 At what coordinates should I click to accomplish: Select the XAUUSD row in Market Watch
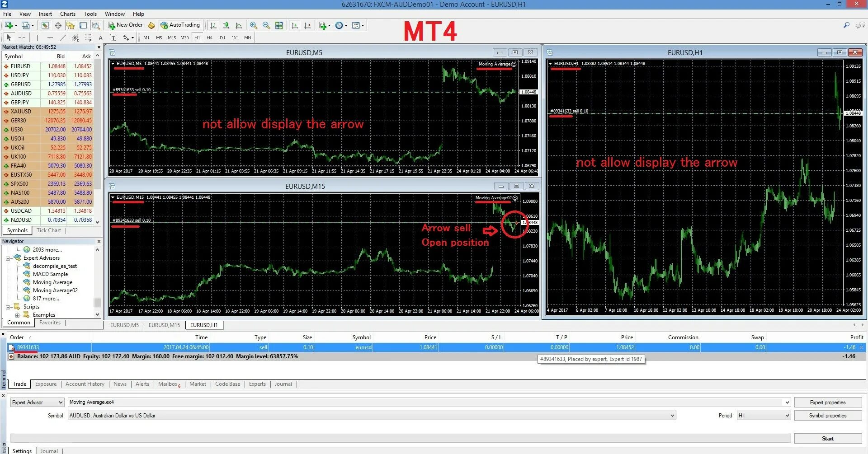point(47,112)
